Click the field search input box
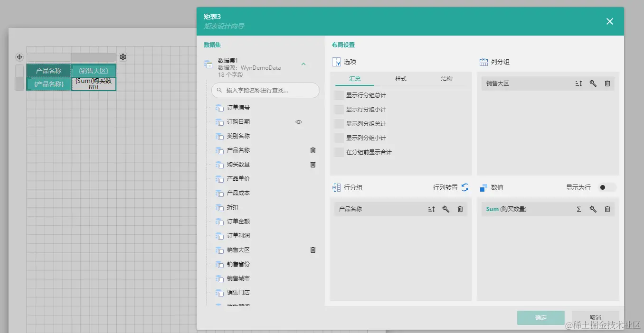The image size is (644, 333). point(265,90)
